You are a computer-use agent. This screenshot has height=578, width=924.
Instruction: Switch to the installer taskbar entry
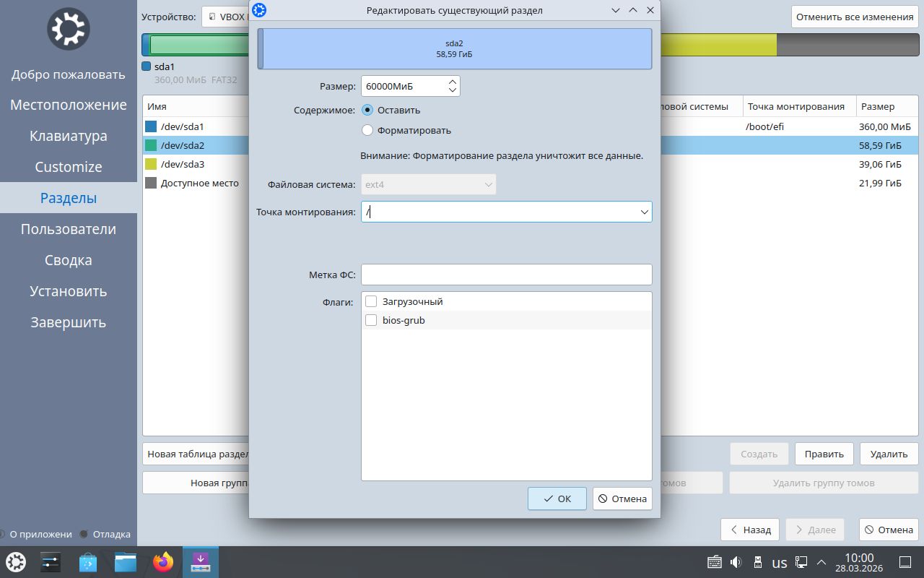[200, 562]
